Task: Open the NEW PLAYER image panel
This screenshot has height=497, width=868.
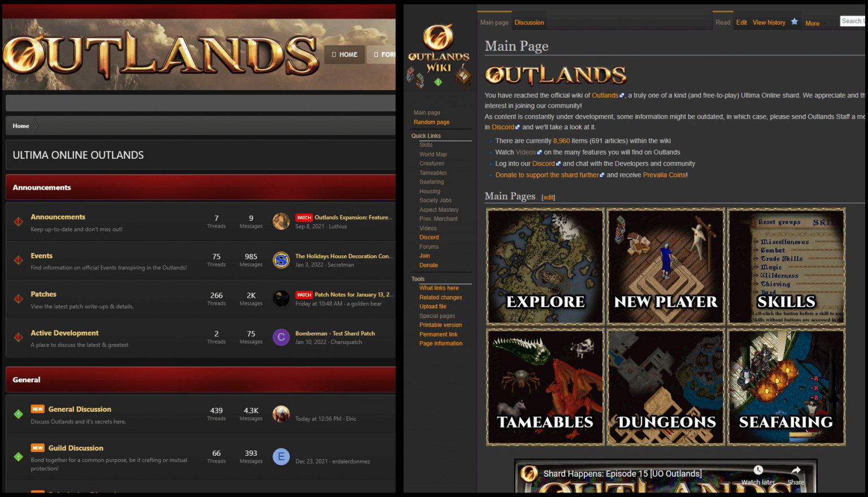Action: (666, 266)
